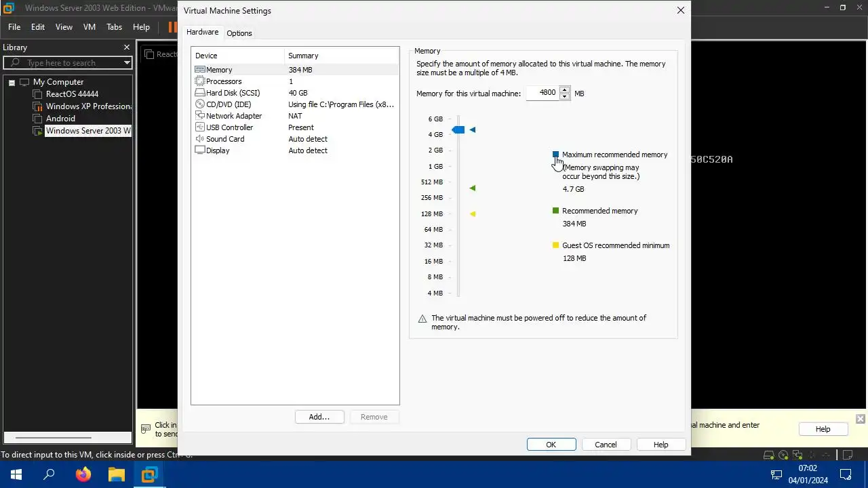Click the yellow guest minimum memory marker
Viewport: 868px width, 488px height.
point(473,213)
